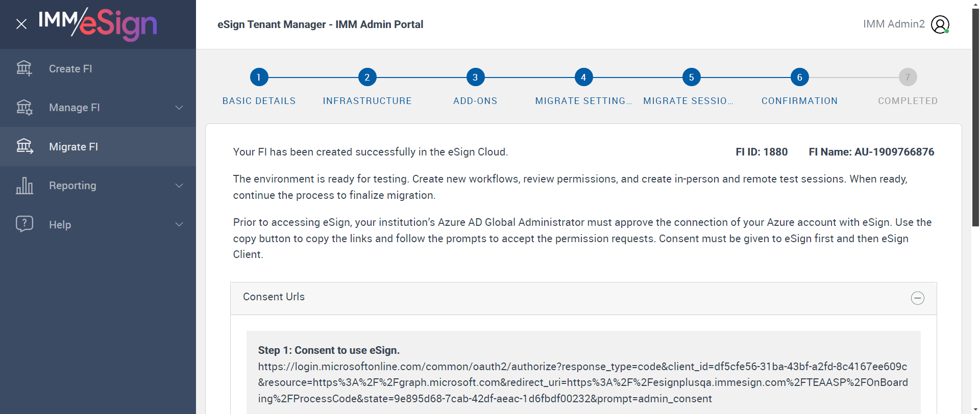Open the IMM Admin2 user profile icon
The height and width of the screenshot is (414, 980).
940,24
